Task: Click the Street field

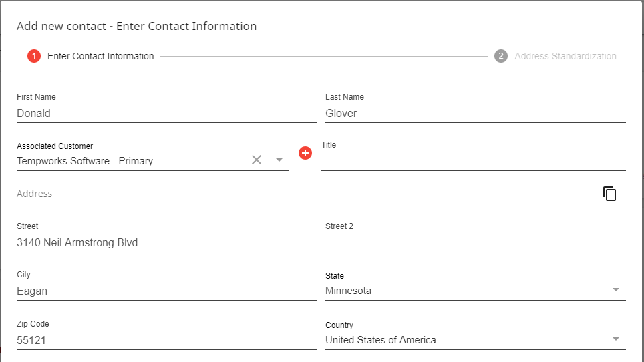Action: 166,242
